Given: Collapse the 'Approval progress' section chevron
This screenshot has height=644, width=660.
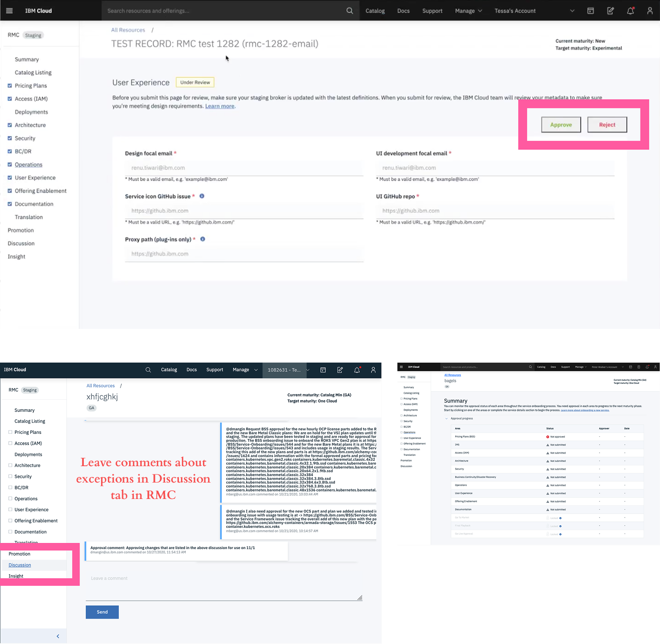Looking at the screenshot, I should (447, 418).
